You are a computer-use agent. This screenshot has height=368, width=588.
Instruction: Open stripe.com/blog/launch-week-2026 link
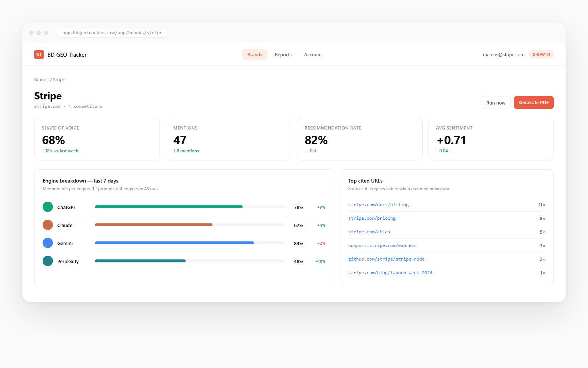[x=390, y=273]
